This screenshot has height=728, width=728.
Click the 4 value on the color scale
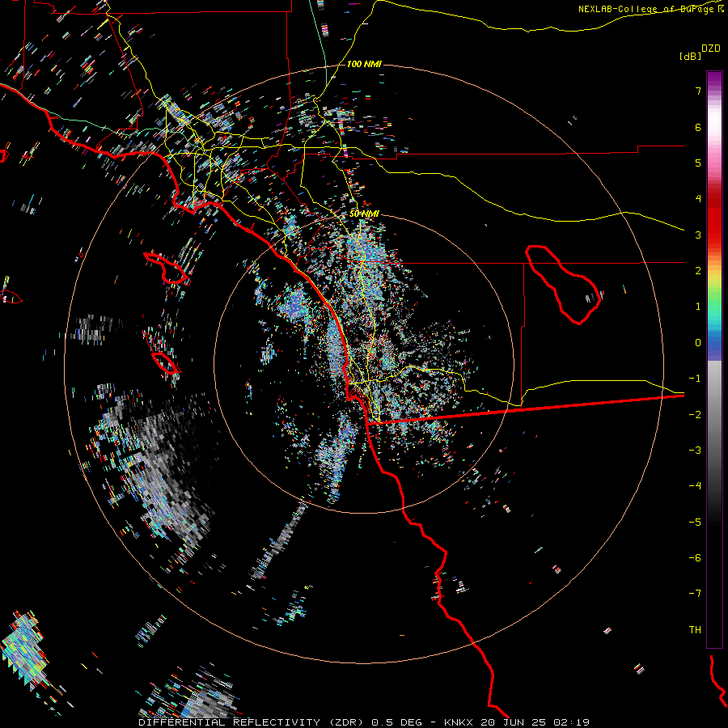point(698,199)
